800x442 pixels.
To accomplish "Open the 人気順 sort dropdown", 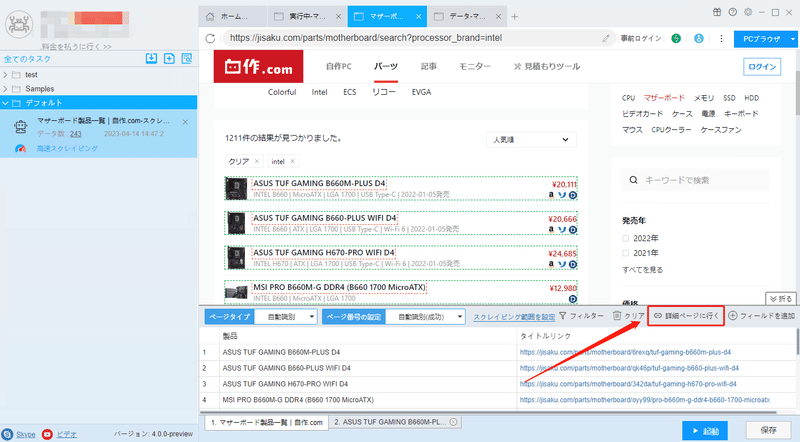I will (531, 140).
